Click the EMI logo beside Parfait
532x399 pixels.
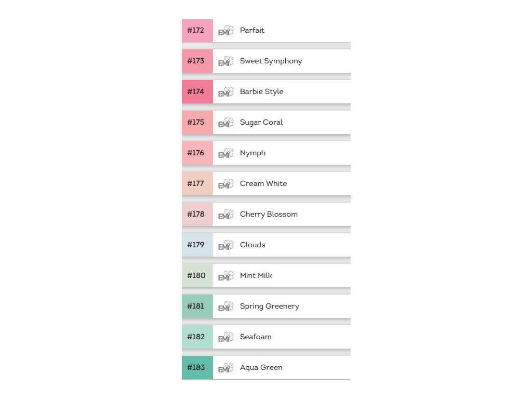pos(226,31)
